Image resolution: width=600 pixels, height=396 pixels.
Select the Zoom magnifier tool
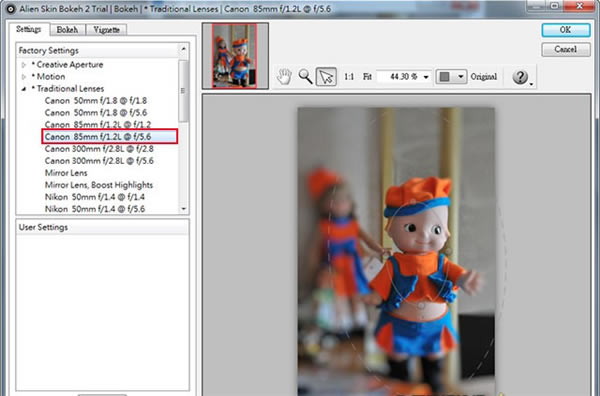click(x=305, y=77)
